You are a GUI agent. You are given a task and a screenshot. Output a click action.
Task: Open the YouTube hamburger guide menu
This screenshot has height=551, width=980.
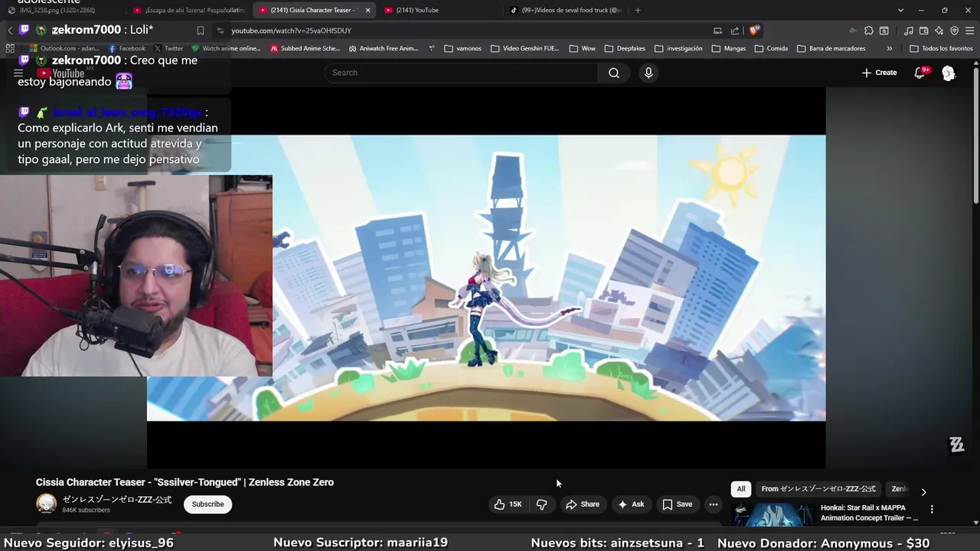tap(18, 73)
